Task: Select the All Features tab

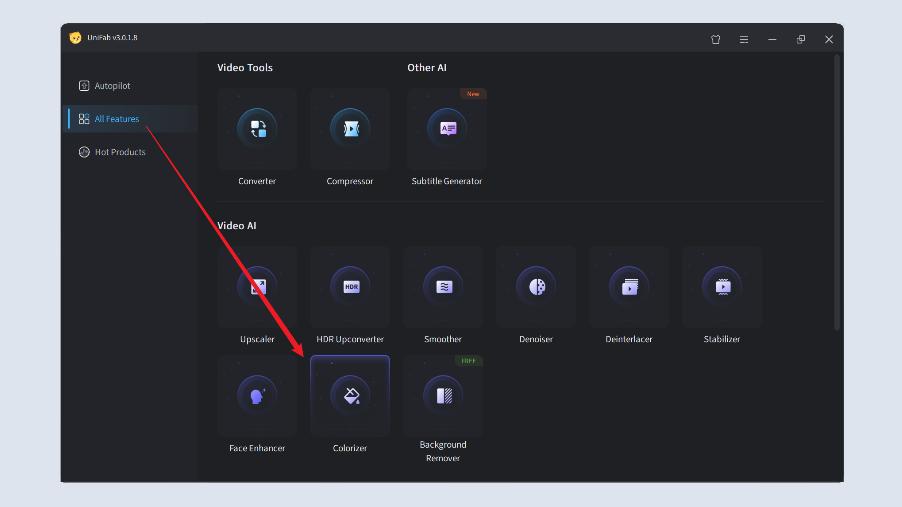Action: [x=131, y=119]
